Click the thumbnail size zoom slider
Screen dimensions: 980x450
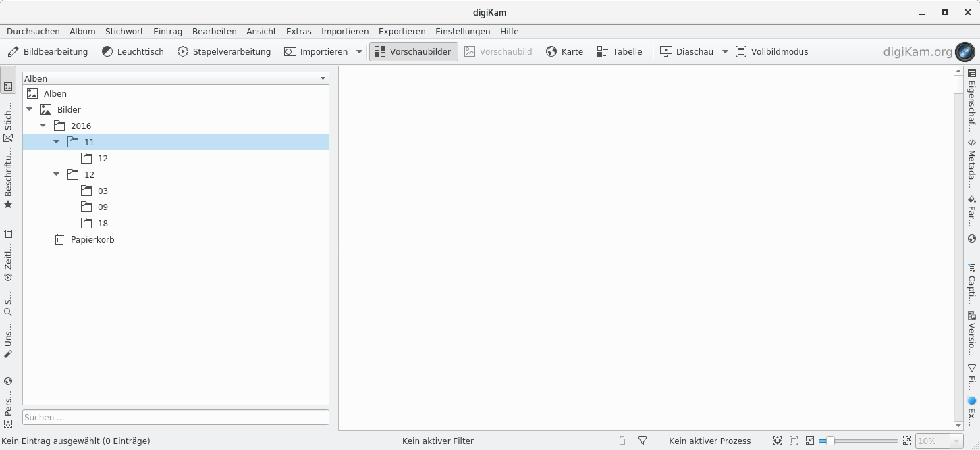(858, 441)
